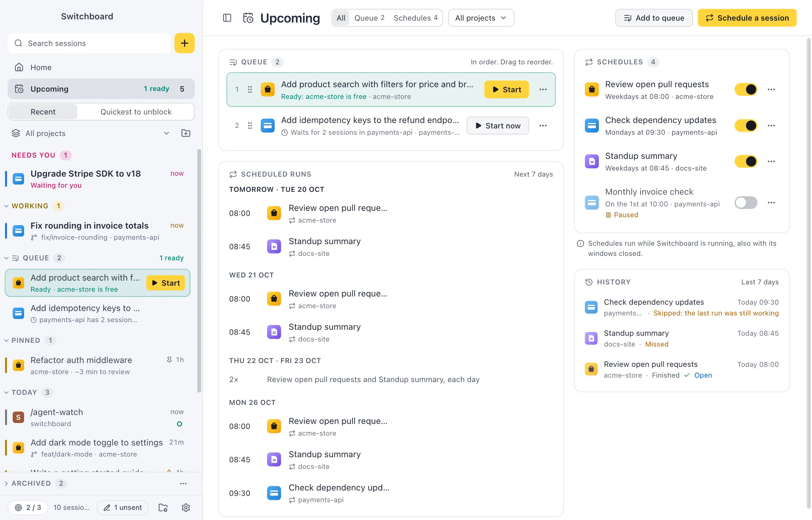
Task: Open Upcoming in the sidebar
Action: pyautogui.click(x=101, y=89)
